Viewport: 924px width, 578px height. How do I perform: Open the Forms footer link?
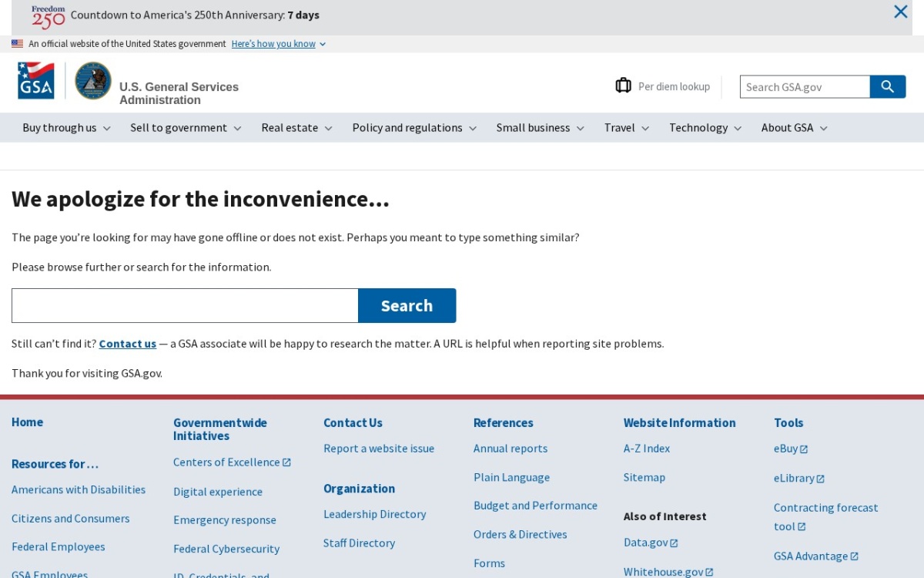click(x=489, y=563)
